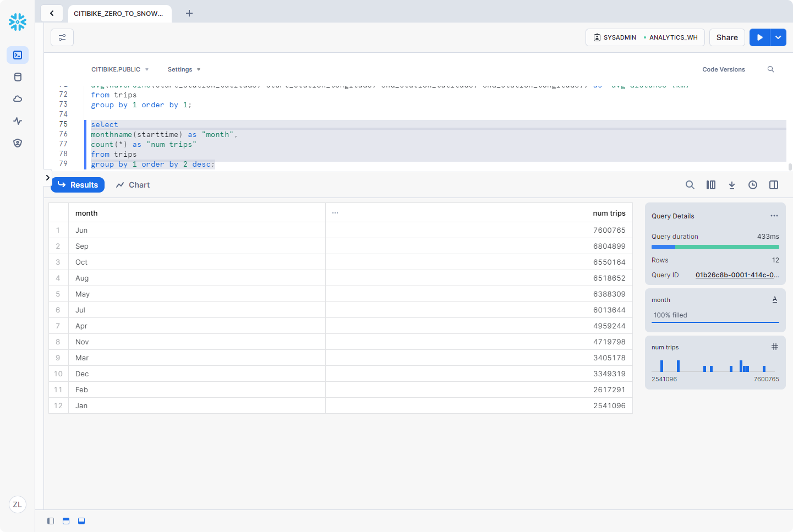Click the cloud Marketplace icon in the sidebar

click(18, 99)
